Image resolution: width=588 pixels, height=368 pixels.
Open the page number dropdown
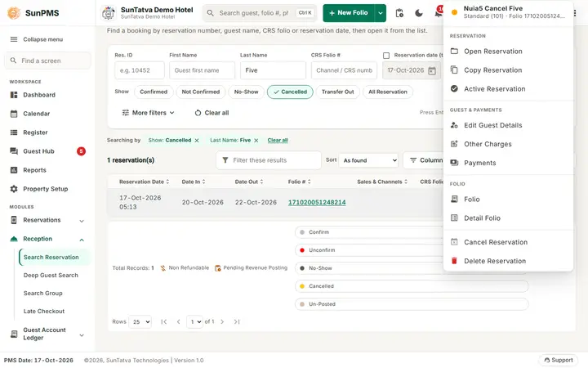click(194, 322)
